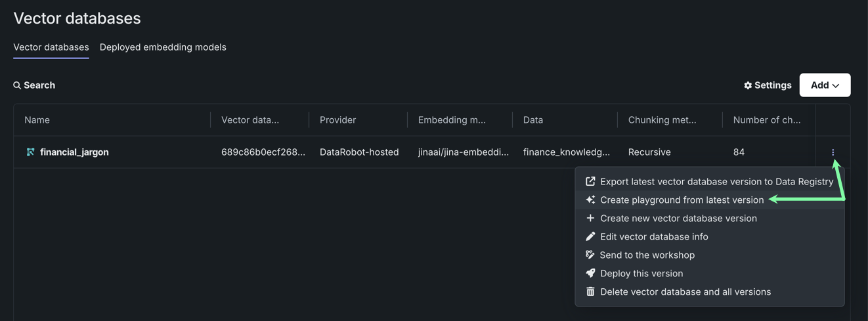Viewport: 868px width, 321px height.
Task: Click the plus icon for new version
Action: (590, 218)
